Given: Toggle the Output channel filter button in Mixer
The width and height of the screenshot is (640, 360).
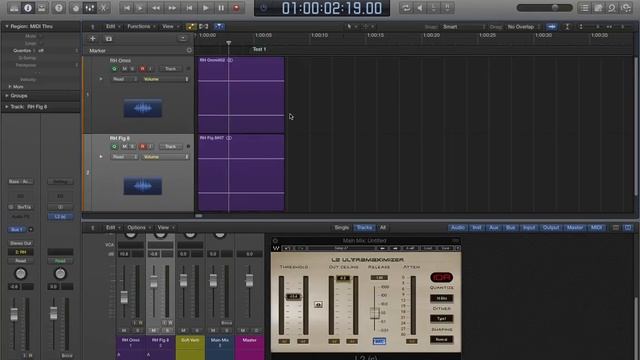Looking at the screenshot, I should pyautogui.click(x=551, y=228).
